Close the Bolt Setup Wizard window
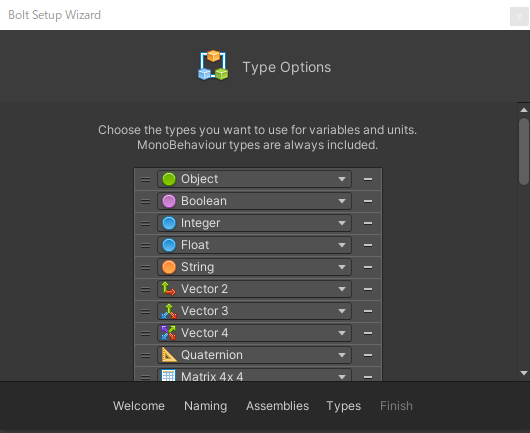 (x=519, y=16)
